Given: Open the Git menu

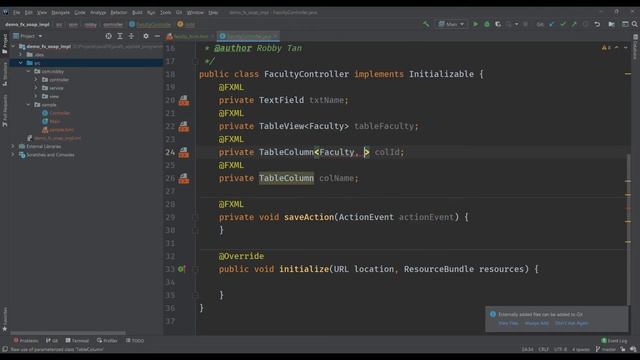Looking at the screenshot, I should pyautogui.click(x=179, y=13).
